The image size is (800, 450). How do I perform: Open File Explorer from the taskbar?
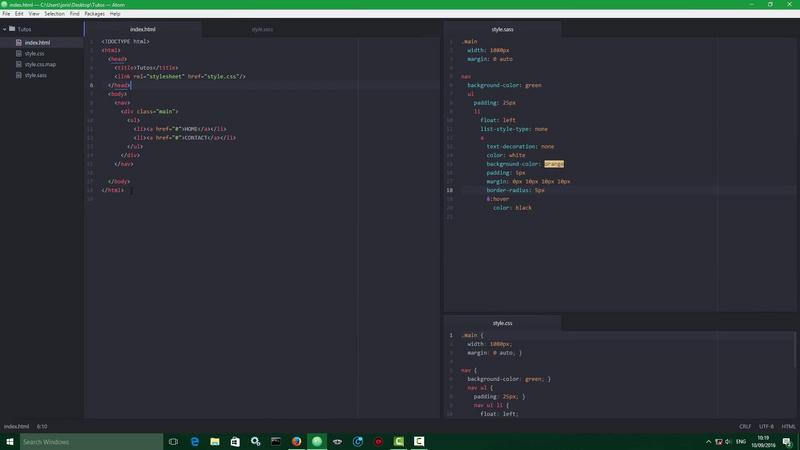pyautogui.click(x=215, y=441)
